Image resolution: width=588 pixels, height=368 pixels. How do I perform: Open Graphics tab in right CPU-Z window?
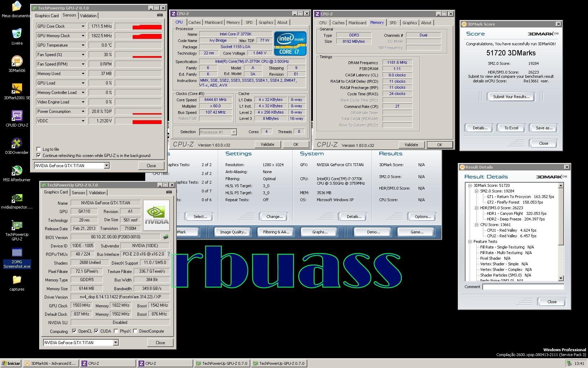(x=409, y=23)
